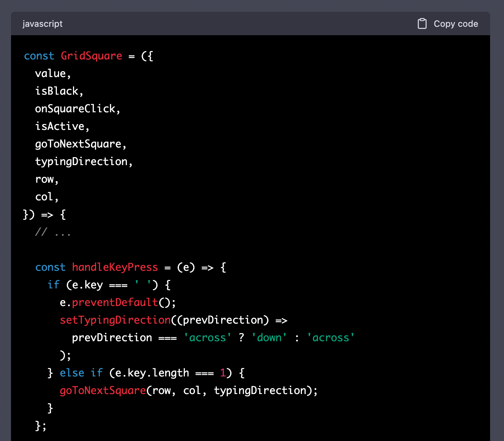The height and width of the screenshot is (441, 504).
Task: Click the "col," prop line
Action: pos(47,197)
